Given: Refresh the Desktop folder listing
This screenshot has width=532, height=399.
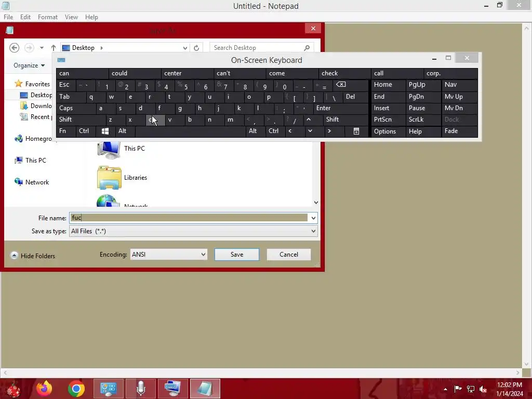Looking at the screenshot, I should click(x=196, y=48).
